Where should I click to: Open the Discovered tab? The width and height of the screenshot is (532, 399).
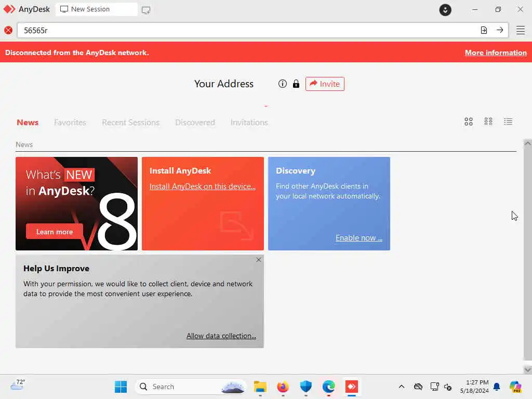(195, 123)
